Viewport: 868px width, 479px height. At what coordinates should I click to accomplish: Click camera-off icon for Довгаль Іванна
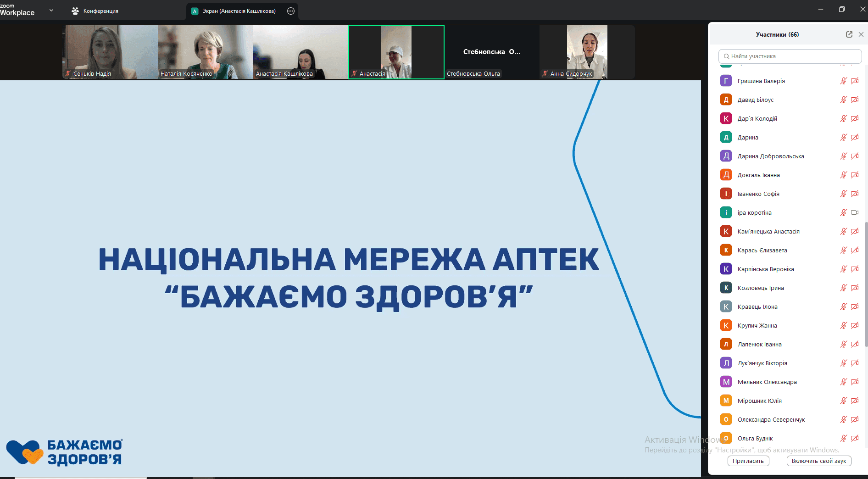point(855,175)
